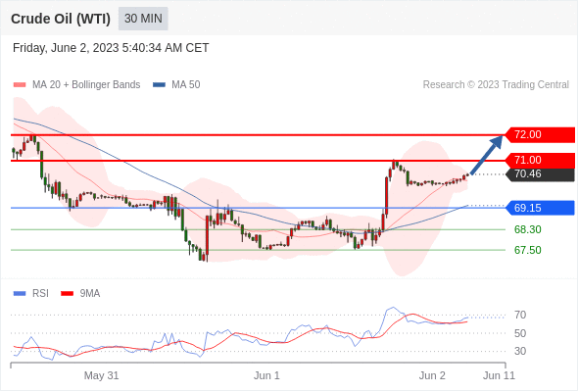Click the RSI 30 axis label
The height and width of the screenshot is (392, 578).
coord(520,351)
